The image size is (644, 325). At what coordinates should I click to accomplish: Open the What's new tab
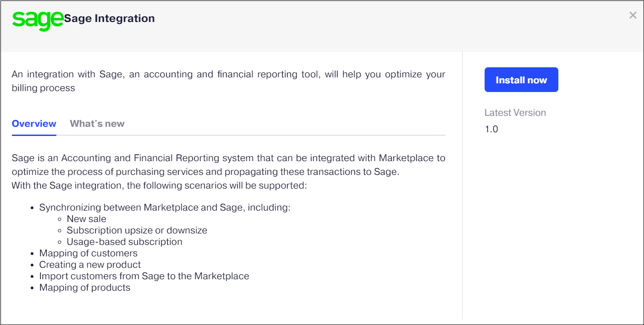(x=97, y=124)
